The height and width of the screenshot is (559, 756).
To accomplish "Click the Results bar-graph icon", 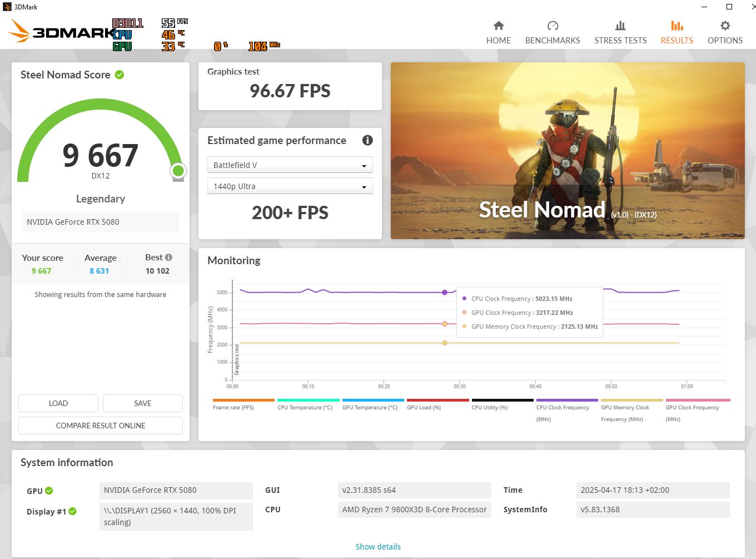I will pos(677,26).
